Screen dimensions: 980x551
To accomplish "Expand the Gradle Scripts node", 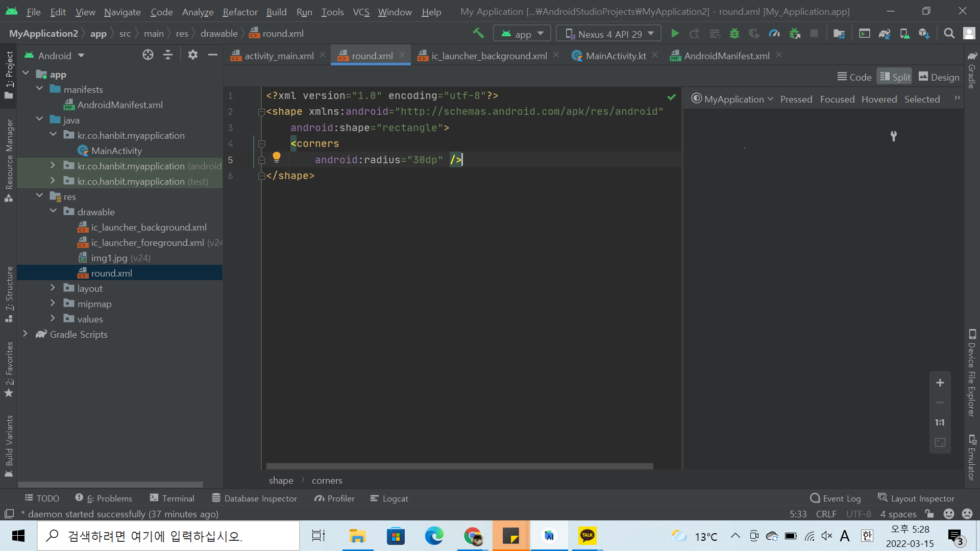I will 25,334.
